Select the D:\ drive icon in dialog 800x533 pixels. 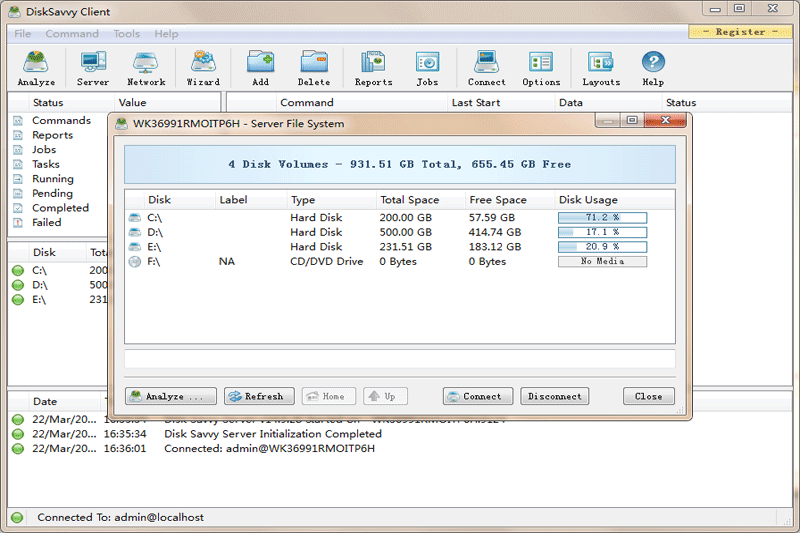(x=135, y=233)
